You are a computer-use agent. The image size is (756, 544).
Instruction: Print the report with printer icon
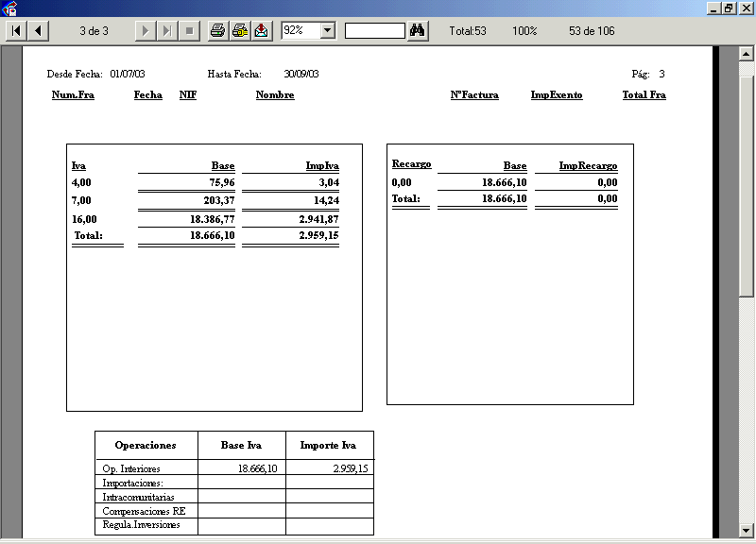[217, 31]
